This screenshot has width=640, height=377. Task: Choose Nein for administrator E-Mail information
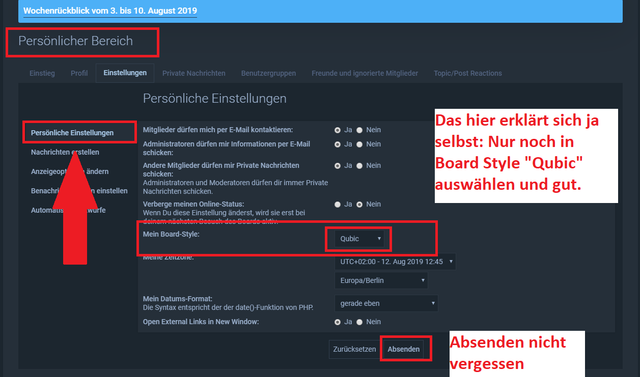[359, 144]
